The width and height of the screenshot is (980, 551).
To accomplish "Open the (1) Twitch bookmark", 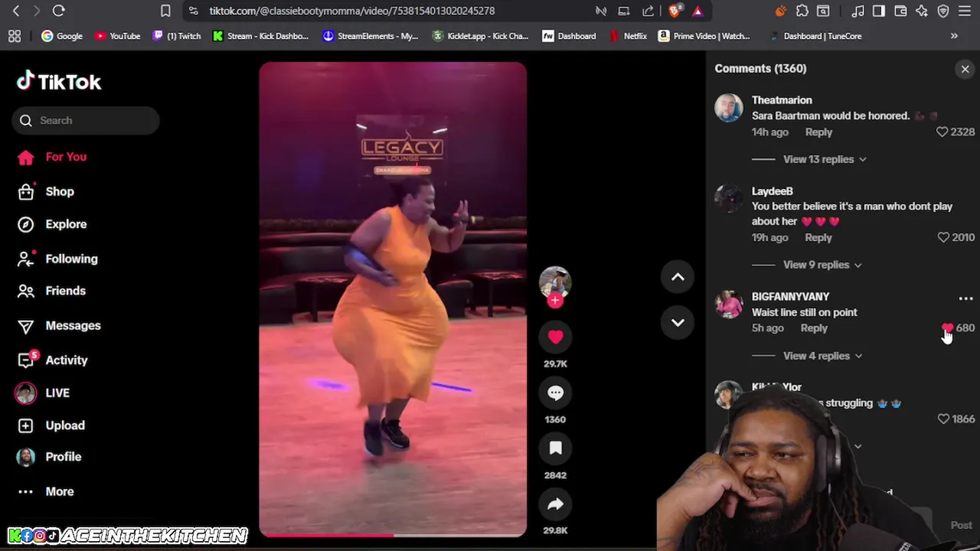I will pyautogui.click(x=177, y=36).
